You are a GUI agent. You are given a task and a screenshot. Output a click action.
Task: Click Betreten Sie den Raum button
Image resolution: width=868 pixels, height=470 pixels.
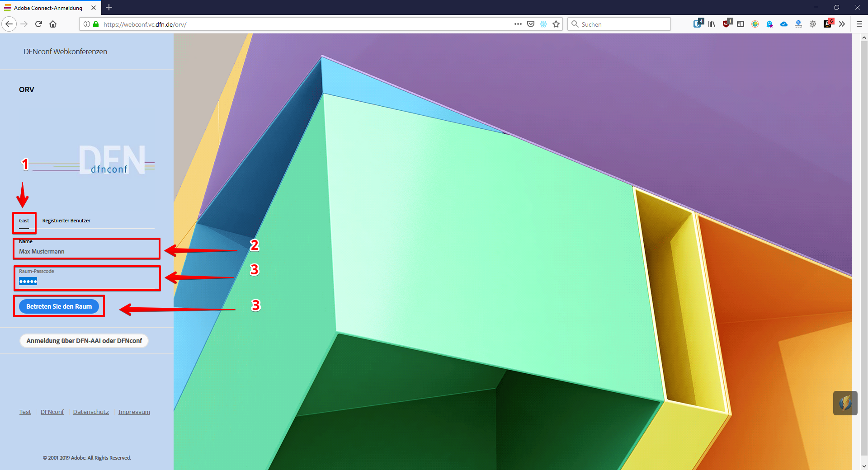(59, 306)
